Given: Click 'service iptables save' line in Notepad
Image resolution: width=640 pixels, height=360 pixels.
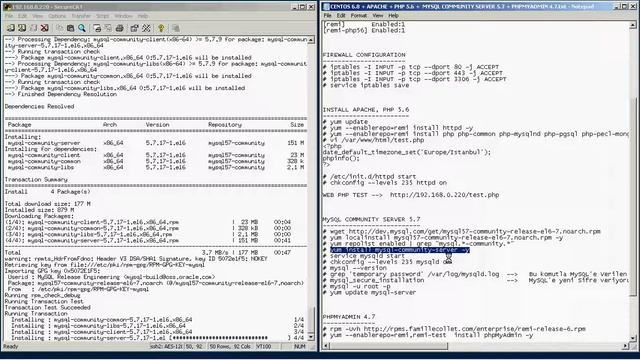Looking at the screenshot, I should pyautogui.click(x=369, y=85).
